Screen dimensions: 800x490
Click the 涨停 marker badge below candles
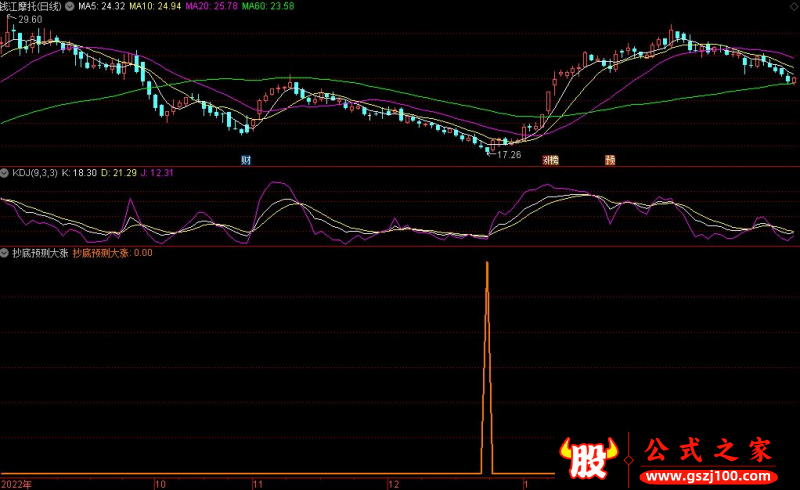550,160
